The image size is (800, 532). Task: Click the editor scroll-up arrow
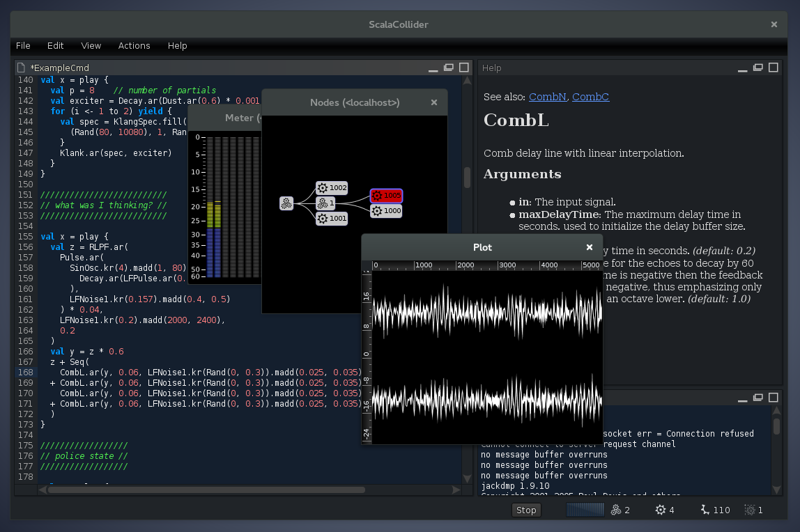pos(467,81)
